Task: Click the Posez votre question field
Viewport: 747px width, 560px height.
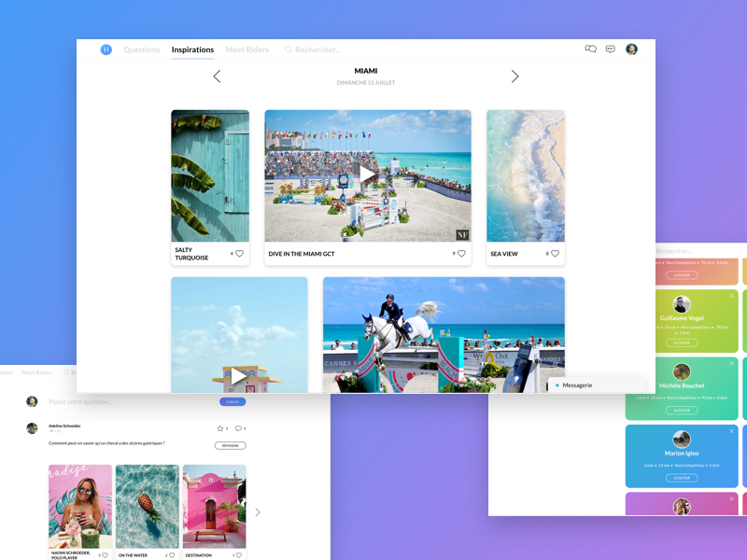Action: click(81, 402)
